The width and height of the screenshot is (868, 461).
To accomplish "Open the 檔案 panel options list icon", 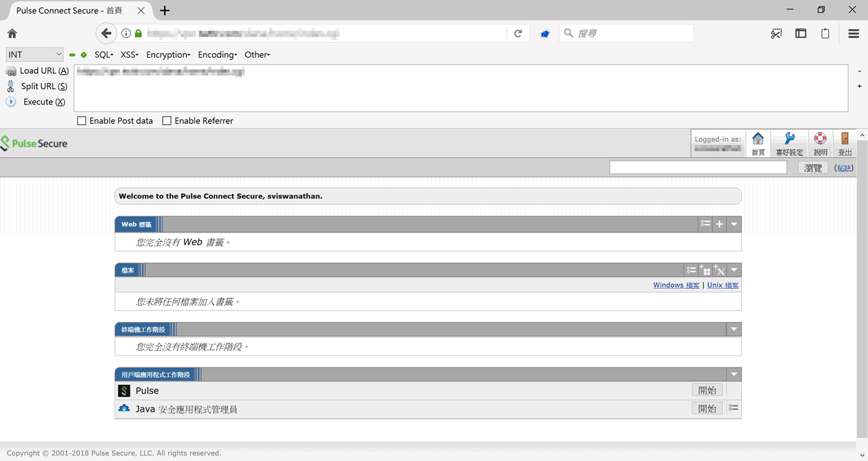I will [691, 270].
